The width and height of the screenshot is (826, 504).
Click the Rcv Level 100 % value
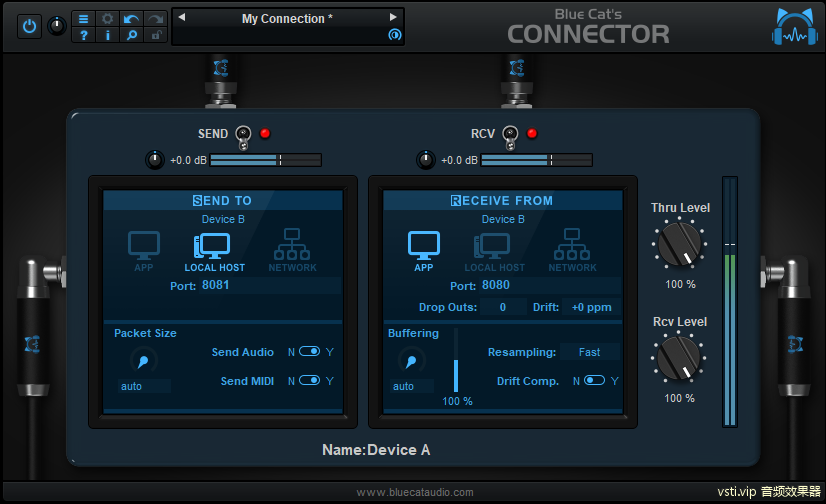point(679,398)
